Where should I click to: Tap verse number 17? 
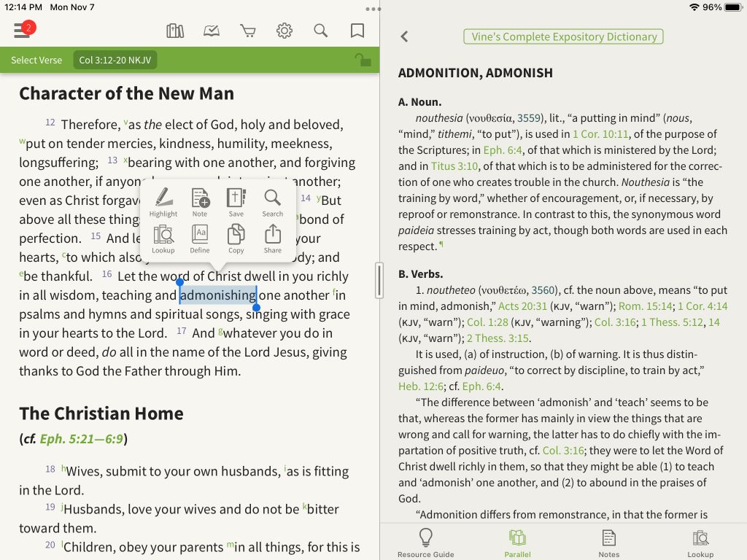pos(182,331)
